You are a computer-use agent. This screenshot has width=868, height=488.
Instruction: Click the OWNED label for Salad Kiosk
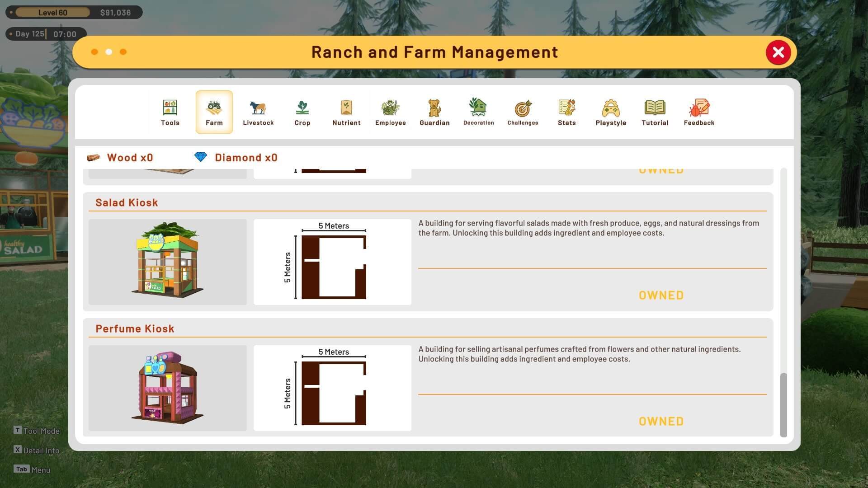(661, 296)
